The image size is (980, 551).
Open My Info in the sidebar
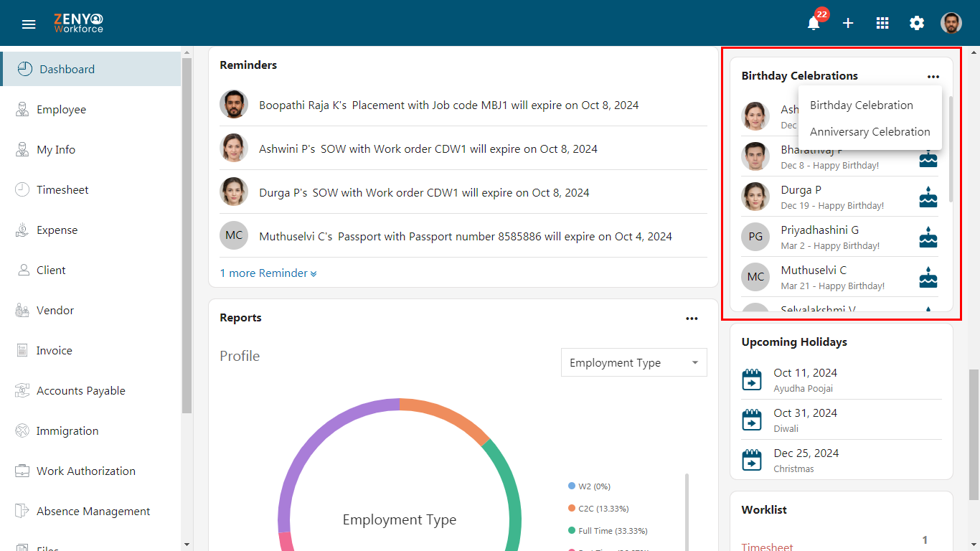90,149
